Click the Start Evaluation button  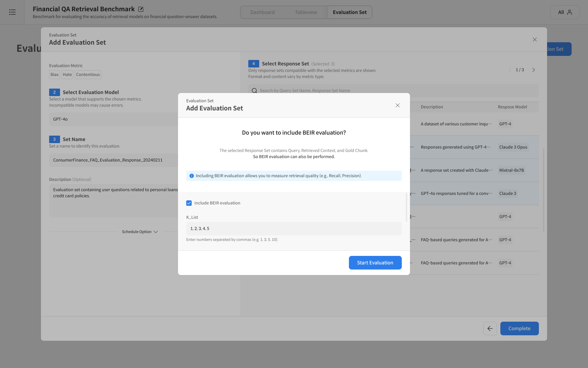(x=375, y=263)
